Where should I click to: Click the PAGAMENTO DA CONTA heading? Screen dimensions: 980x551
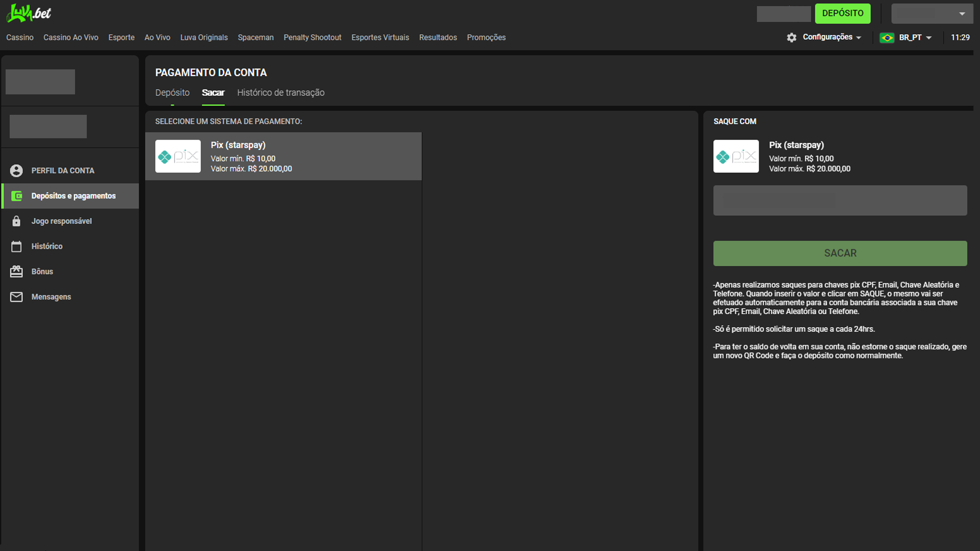click(x=211, y=73)
